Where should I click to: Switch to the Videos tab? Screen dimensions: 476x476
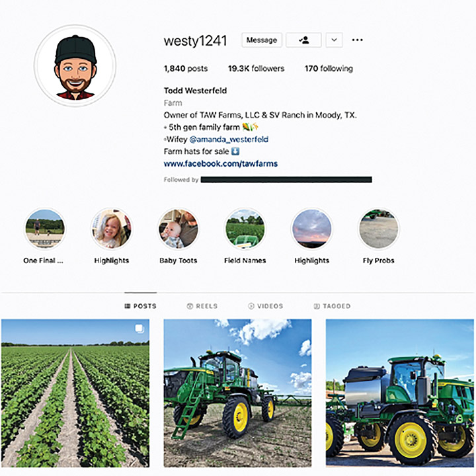[x=266, y=306]
